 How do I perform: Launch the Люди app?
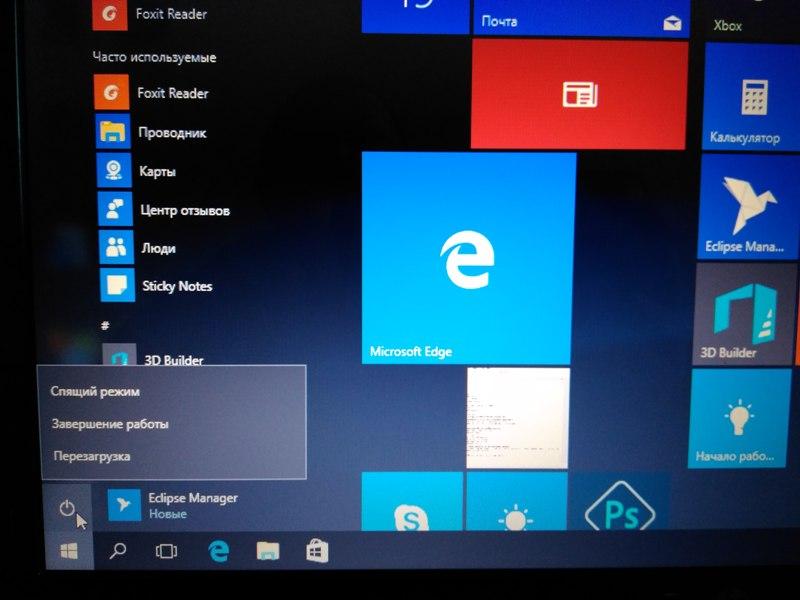138,247
